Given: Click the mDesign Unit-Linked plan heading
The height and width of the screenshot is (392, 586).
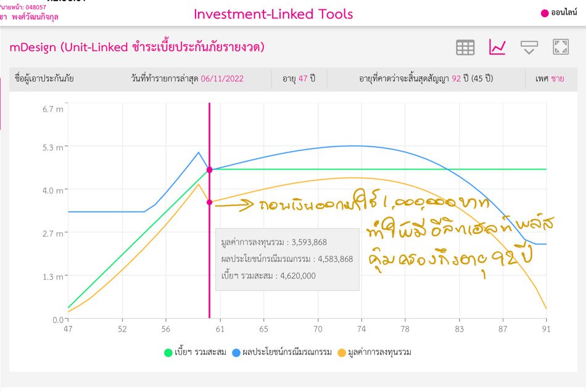Looking at the screenshot, I should click(137, 47).
